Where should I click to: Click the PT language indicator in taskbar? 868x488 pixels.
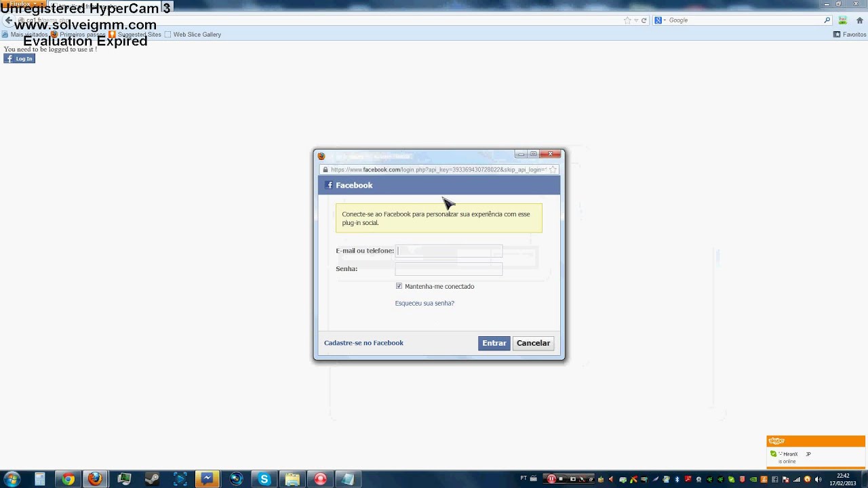(x=524, y=479)
